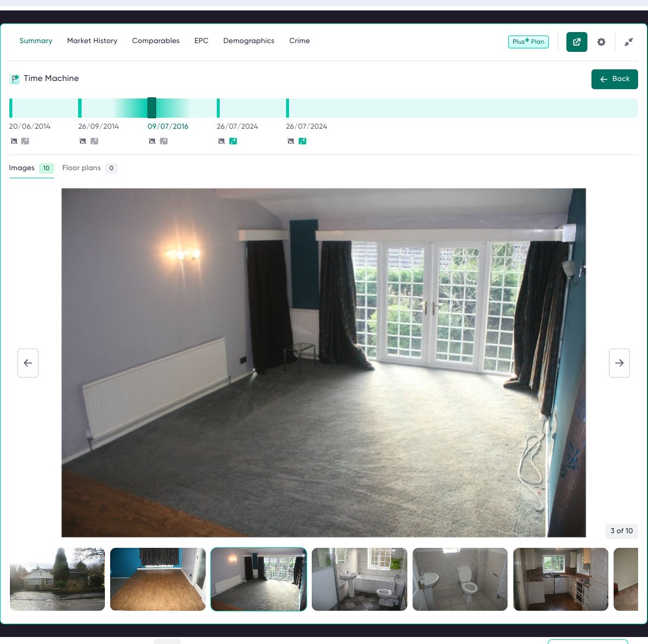Go back with the Back button
Screen dimensions: 648x644
(x=615, y=79)
